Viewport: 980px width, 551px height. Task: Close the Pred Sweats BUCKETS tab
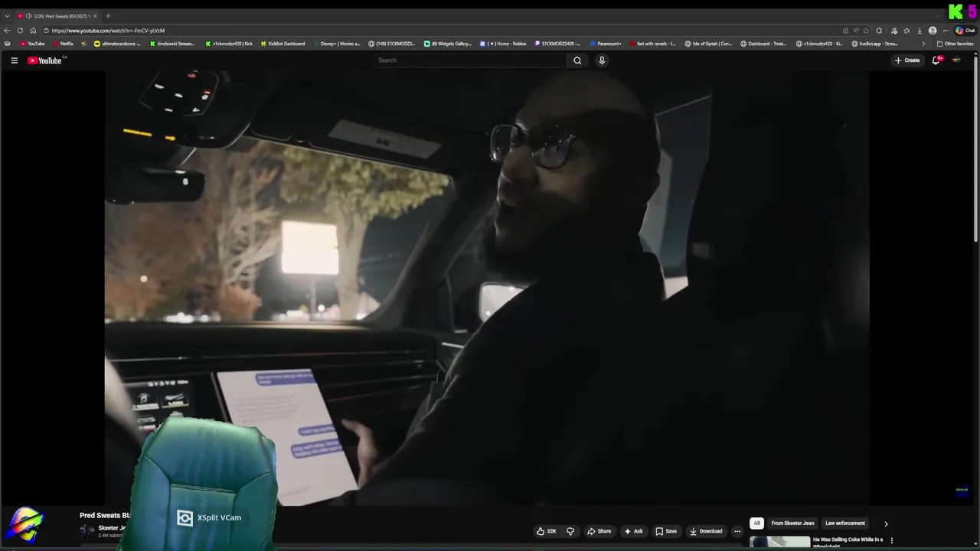(95, 16)
